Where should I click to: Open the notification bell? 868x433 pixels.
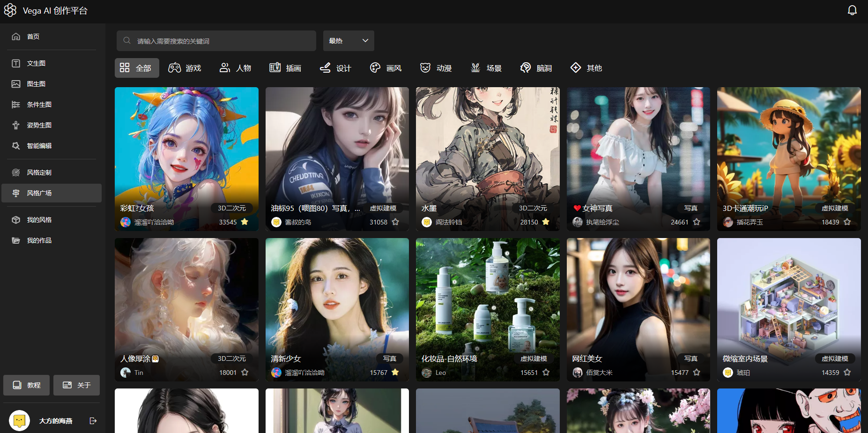tap(852, 10)
